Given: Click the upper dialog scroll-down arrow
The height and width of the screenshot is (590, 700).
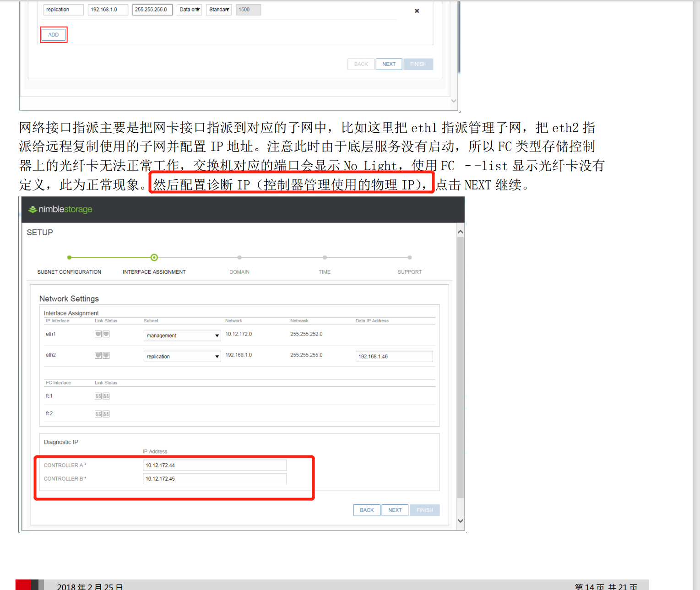Looking at the screenshot, I should 454,101.
